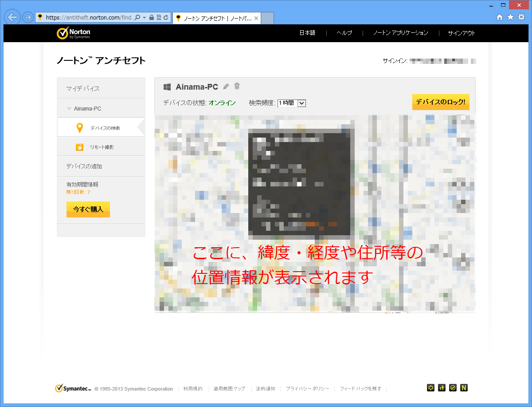The image size is (532, 407).
Task: Open the ヘルプ menu in the header
Action: (344, 33)
